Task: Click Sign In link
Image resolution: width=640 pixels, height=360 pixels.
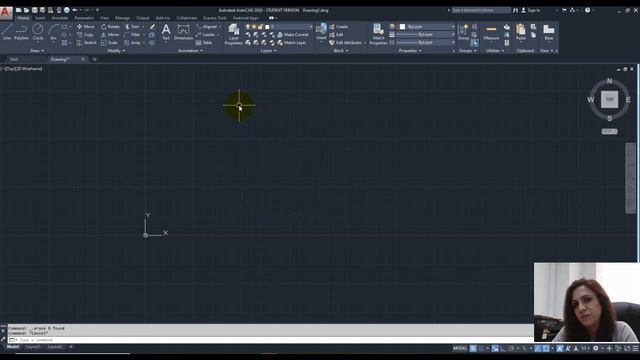Action: 531,10
